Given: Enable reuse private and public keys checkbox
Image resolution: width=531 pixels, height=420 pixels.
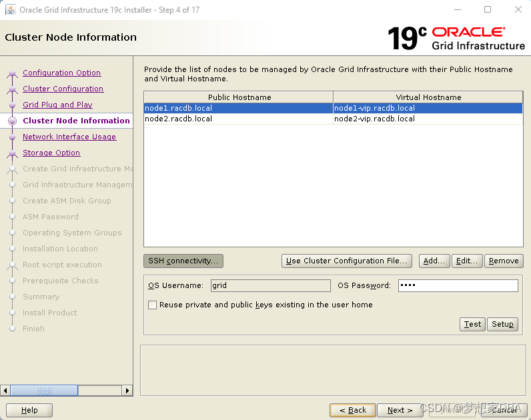Looking at the screenshot, I should click(152, 305).
